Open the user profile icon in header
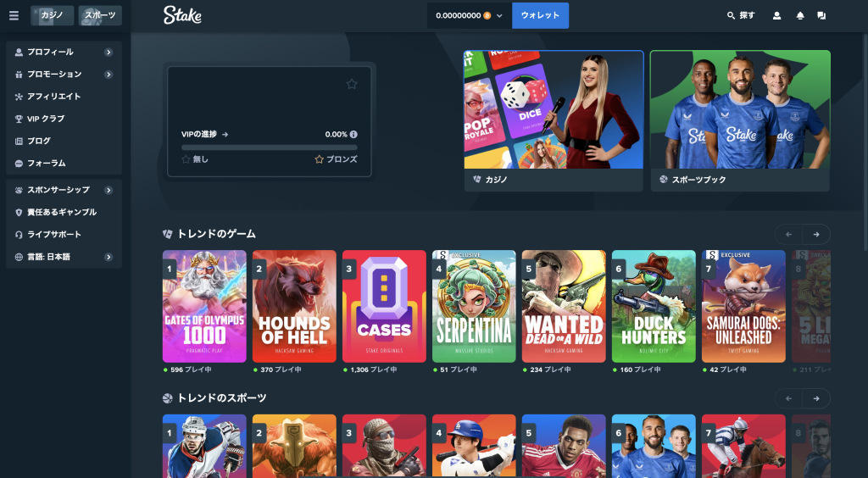Screen dimensions: 868x478 click(x=776, y=15)
